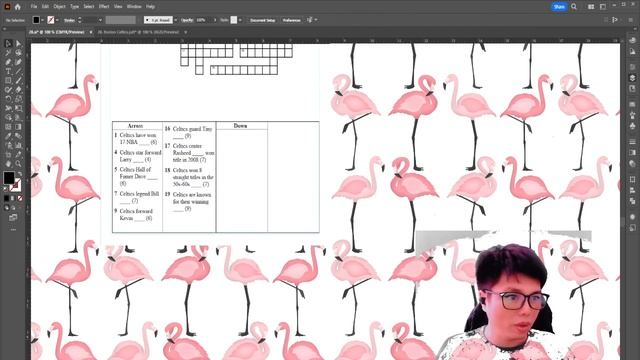Select the Lasso tool

[x=18, y=53]
